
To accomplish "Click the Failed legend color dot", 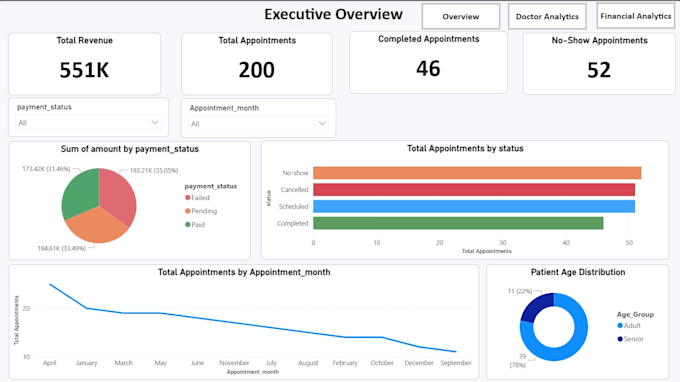I will click(188, 198).
